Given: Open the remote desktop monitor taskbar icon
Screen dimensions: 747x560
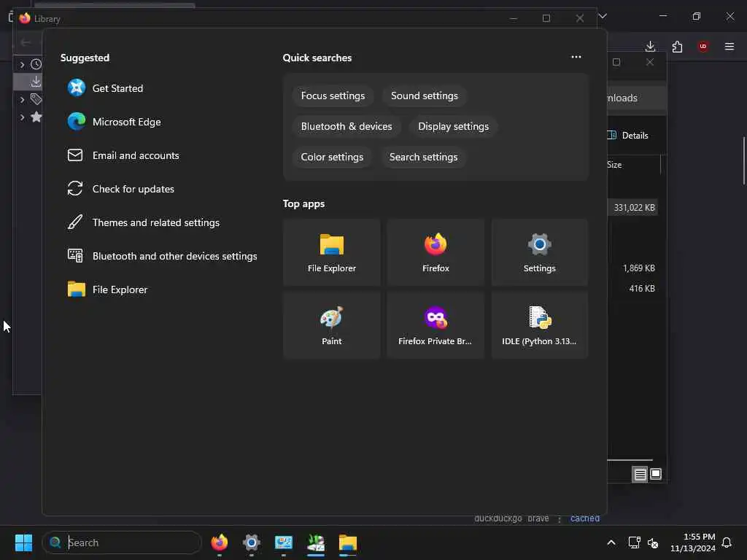Looking at the screenshot, I should pos(284,542).
